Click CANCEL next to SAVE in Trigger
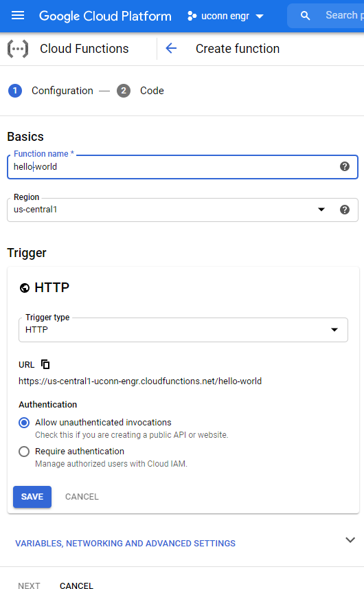Screen dimensions: 364x589 (82, 497)
